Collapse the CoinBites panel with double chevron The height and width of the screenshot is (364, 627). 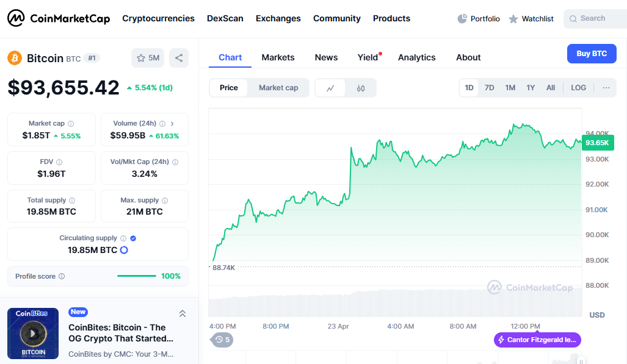(183, 313)
